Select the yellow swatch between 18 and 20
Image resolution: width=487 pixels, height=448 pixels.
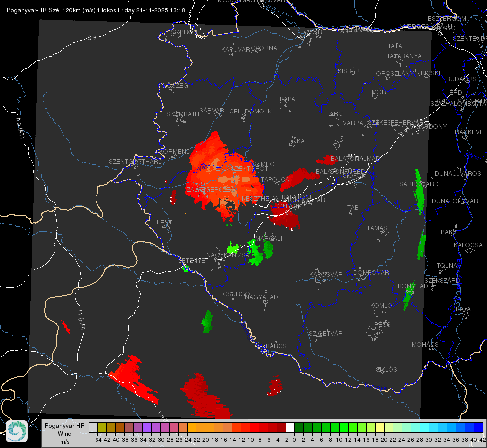pyautogui.click(x=380, y=427)
